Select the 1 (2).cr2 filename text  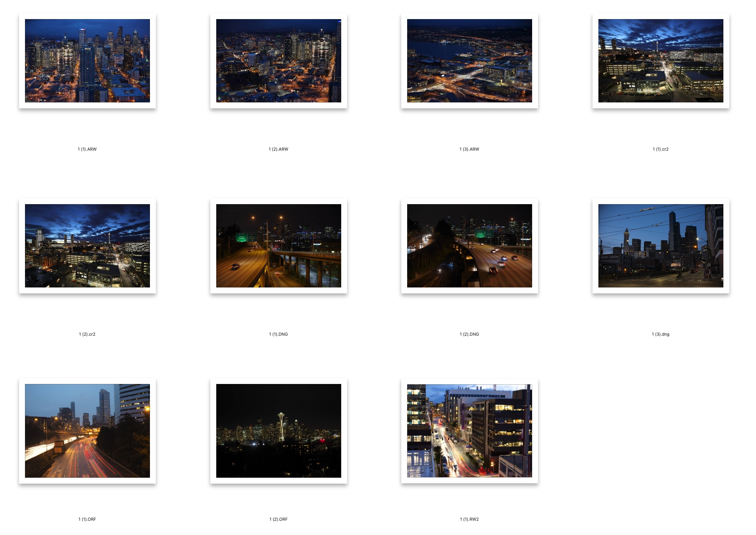[x=87, y=334]
